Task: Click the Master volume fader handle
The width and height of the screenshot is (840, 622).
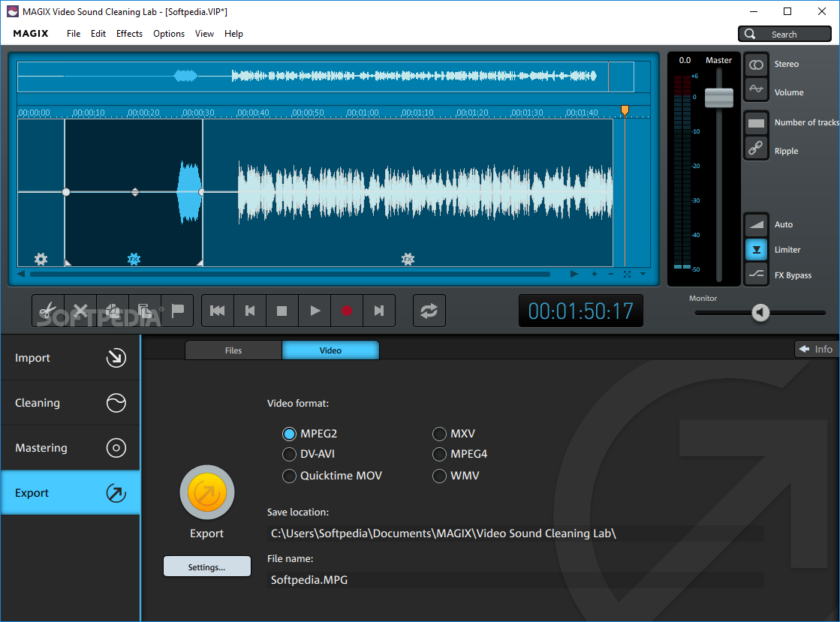Action: [719, 98]
